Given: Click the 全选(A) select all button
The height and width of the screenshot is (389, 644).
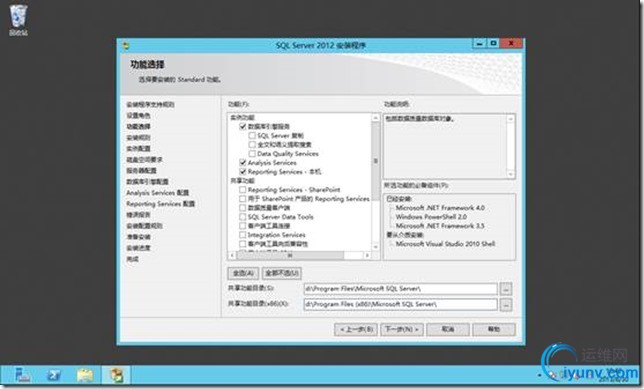Looking at the screenshot, I should [x=243, y=273].
